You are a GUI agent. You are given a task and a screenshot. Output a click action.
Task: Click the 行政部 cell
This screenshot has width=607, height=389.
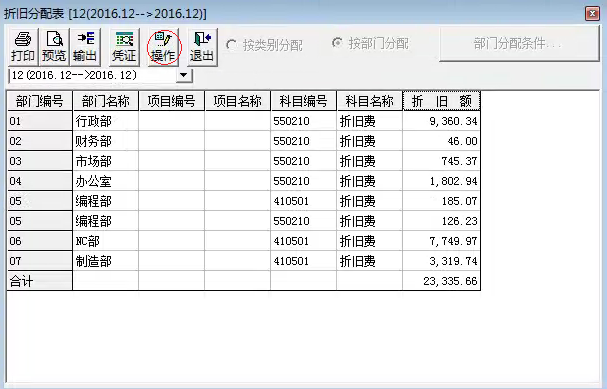[x=105, y=121]
